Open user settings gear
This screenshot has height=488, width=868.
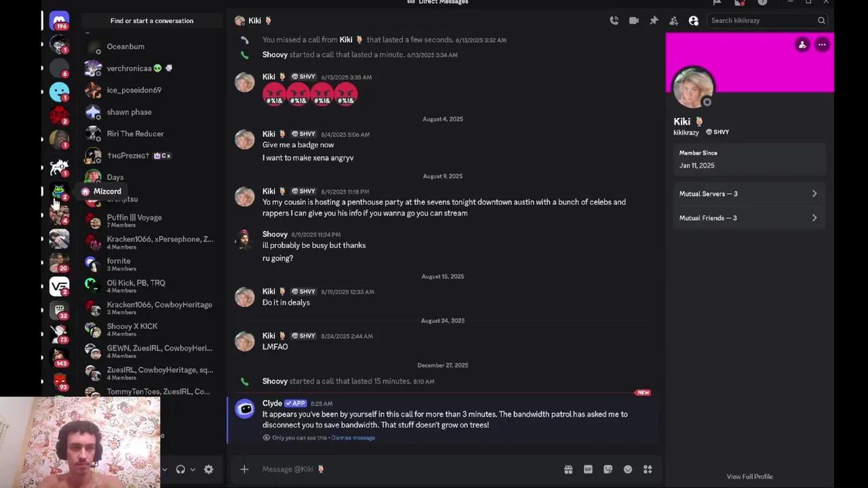(208, 469)
